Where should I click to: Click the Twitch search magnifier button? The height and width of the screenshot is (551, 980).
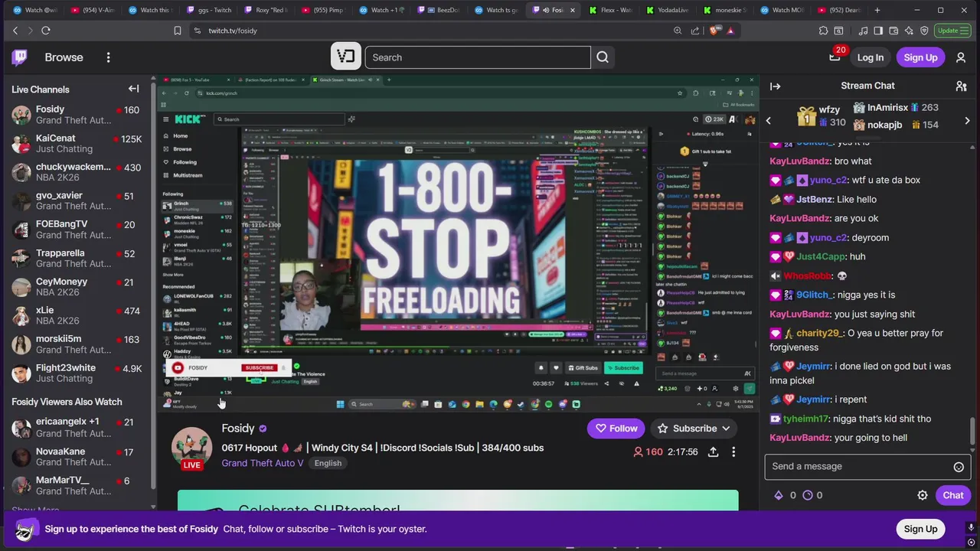603,57
